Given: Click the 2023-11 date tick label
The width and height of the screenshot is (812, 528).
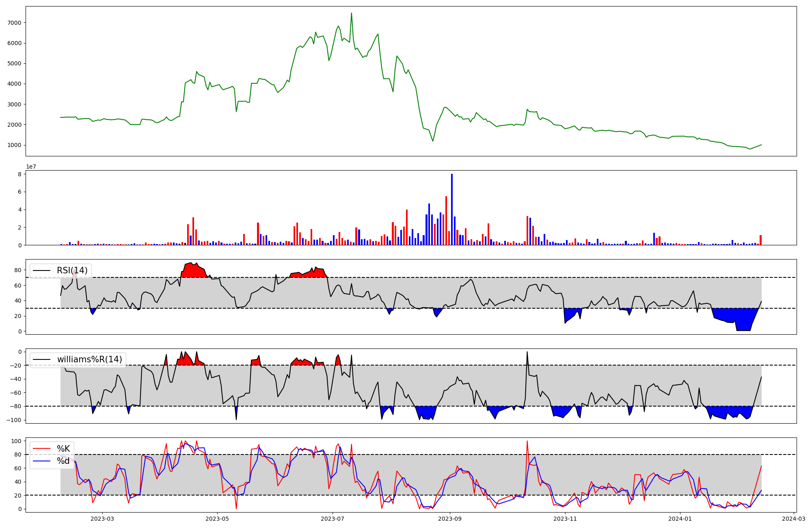Looking at the screenshot, I should (x=565, y=519).
